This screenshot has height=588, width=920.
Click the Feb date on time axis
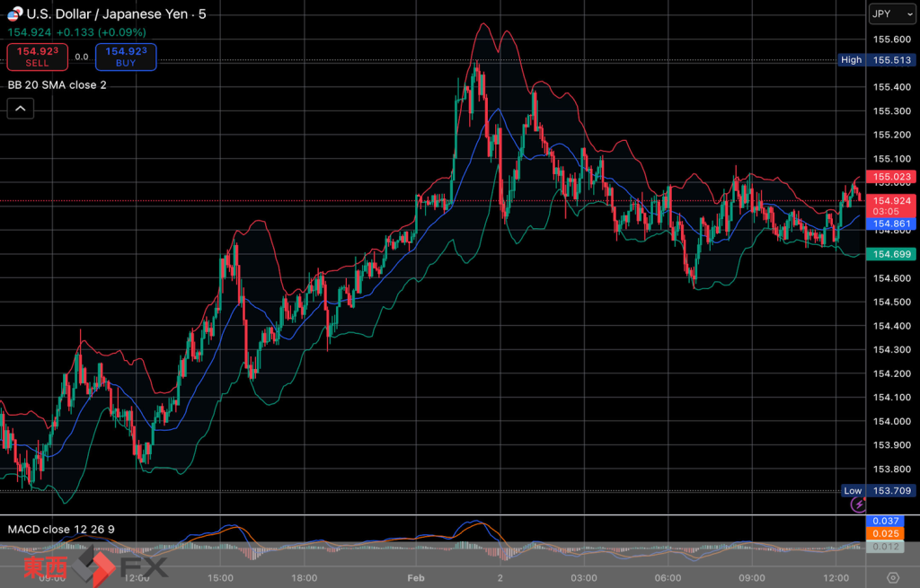[x=415, y=578]
